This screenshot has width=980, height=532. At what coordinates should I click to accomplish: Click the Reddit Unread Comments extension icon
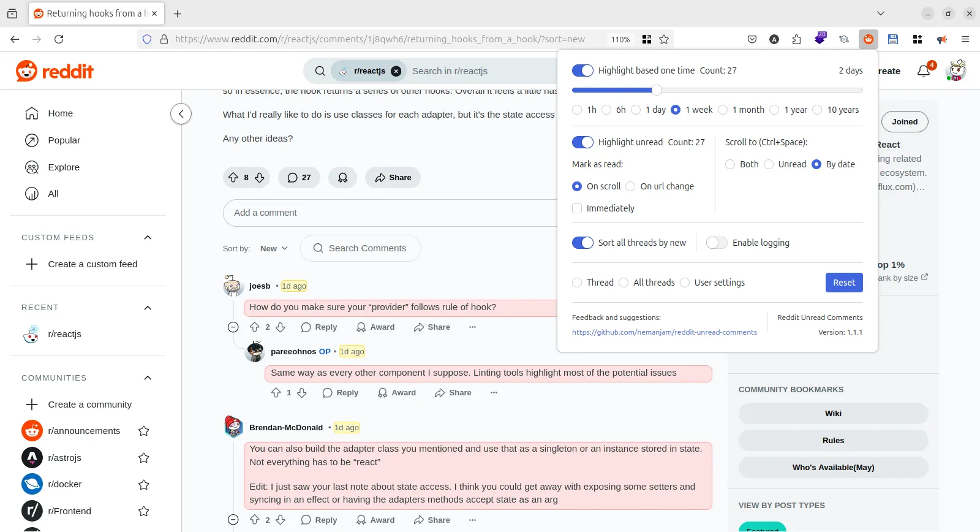point(868,39)
